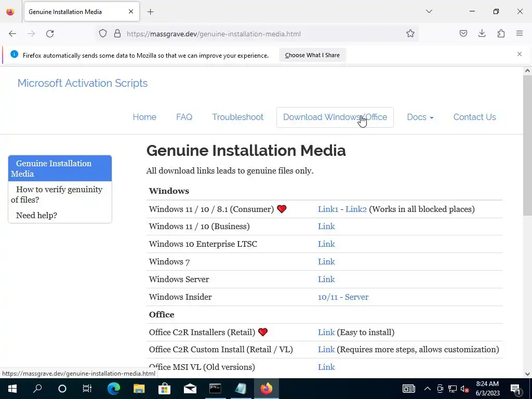Open the network status tray icon

pyautogui.click(x=453, y=389)
